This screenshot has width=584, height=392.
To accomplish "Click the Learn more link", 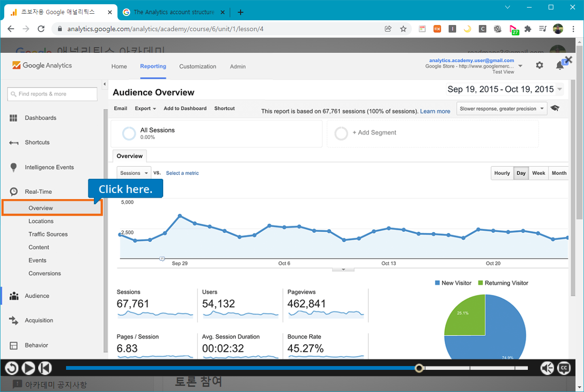I will [x=435, y=111].
